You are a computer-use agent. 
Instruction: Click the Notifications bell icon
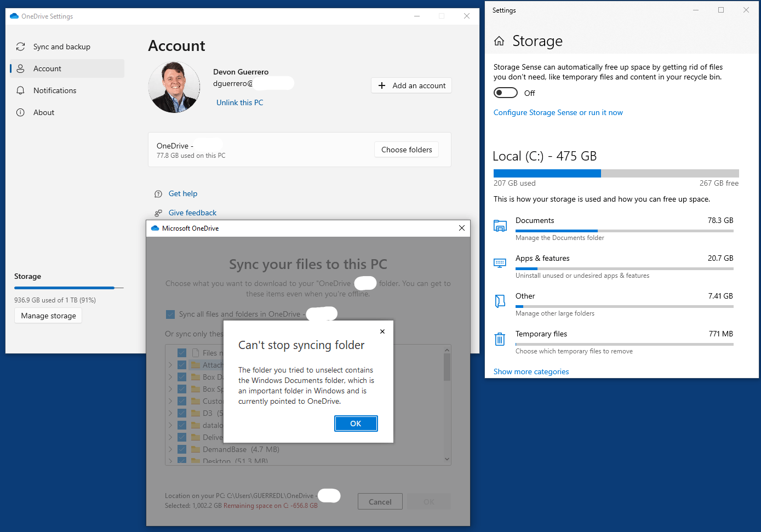pyautogui.click(x=21, y=90)
